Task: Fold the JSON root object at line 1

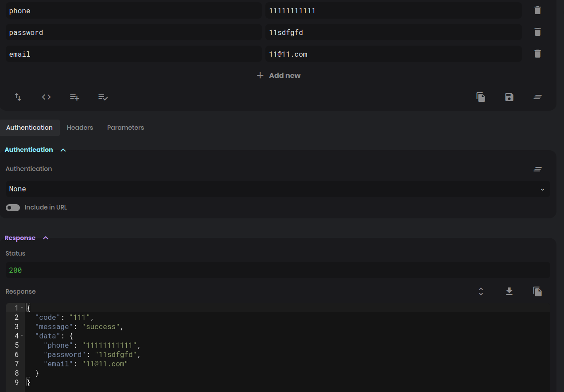Action: click(22, 308)
